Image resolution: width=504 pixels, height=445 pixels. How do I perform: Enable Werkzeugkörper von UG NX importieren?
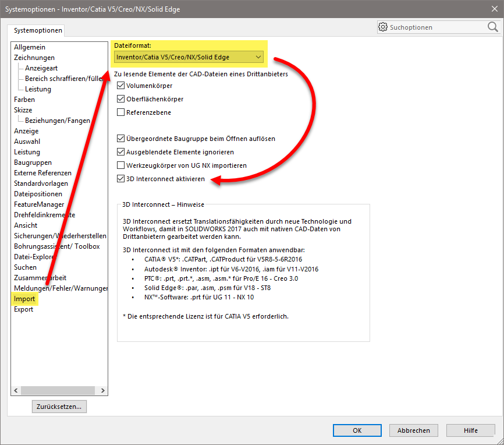(x=121, y=165)
